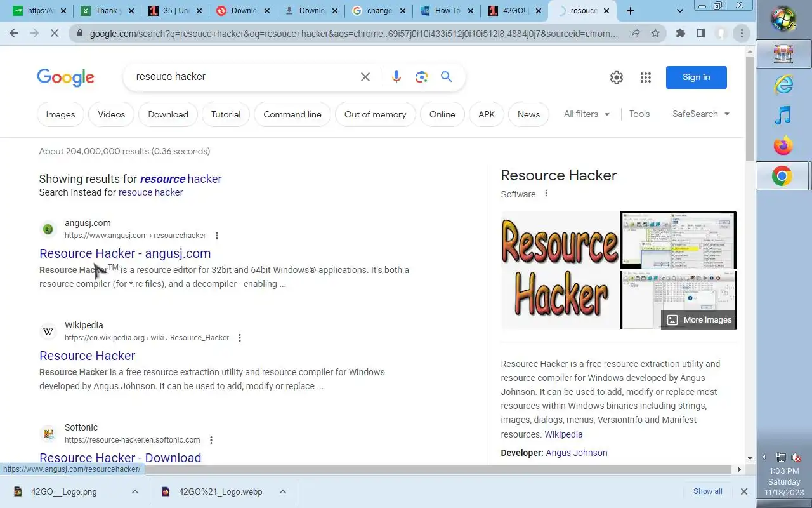Show all downloads
Image resolution: width=812 pixels, height=508 pixels.
[x=707, y=491]
